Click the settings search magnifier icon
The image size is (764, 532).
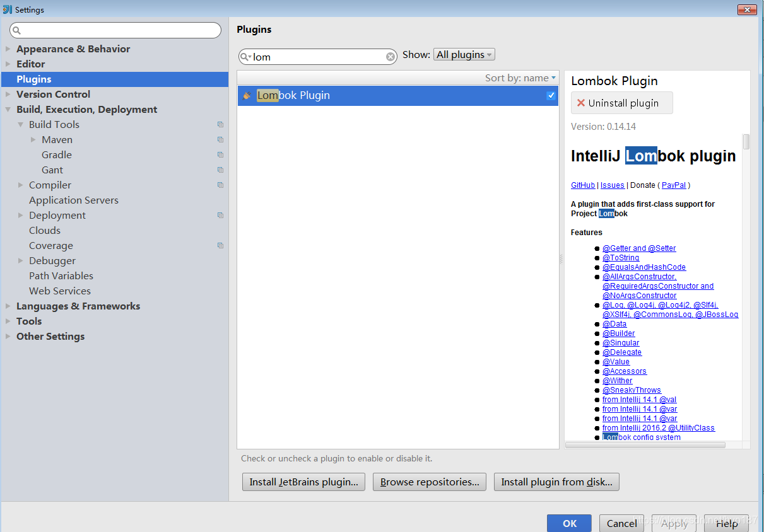pyautogui.click(x=17, y=30)
